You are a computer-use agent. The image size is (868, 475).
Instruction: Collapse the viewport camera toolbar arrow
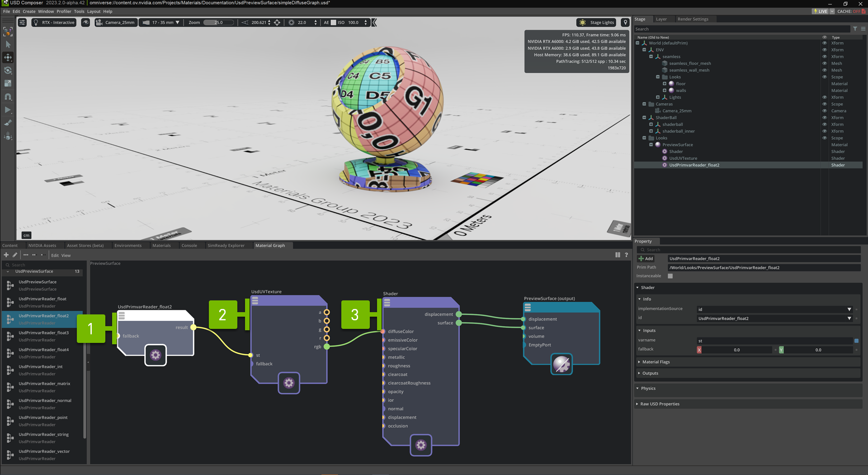coord(374,23)
